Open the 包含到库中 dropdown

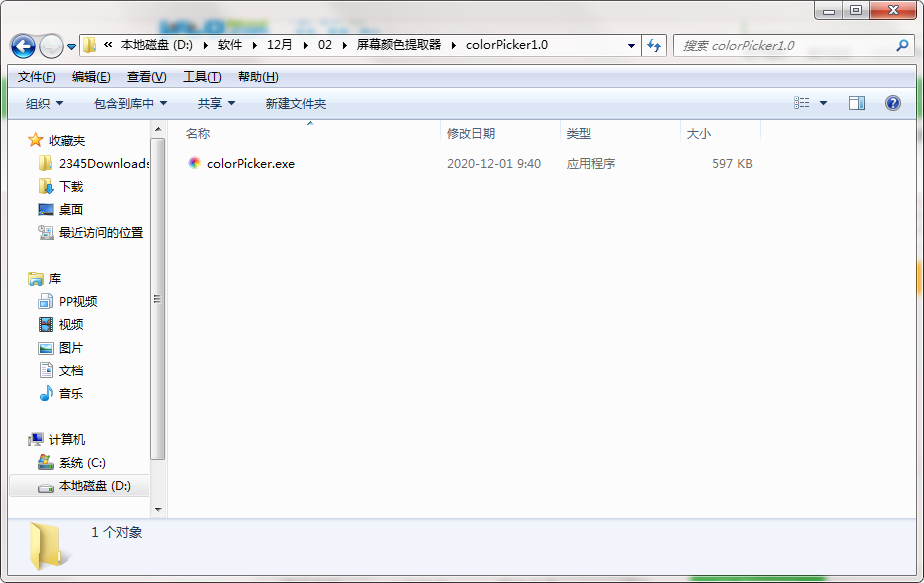click(x=130, y=103)
